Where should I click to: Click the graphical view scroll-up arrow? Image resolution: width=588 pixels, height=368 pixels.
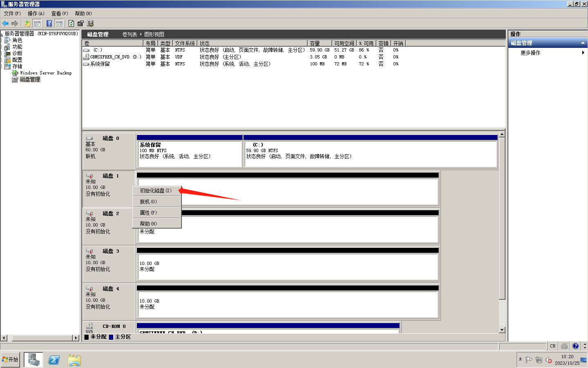(502, 134)
